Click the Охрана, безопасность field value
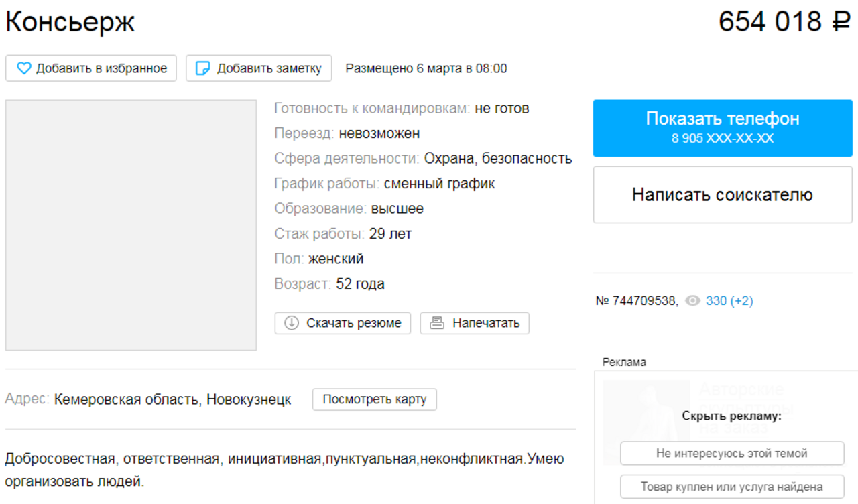Image resolution: width=858 pixels, height=504 pixels. click(498, 158)
